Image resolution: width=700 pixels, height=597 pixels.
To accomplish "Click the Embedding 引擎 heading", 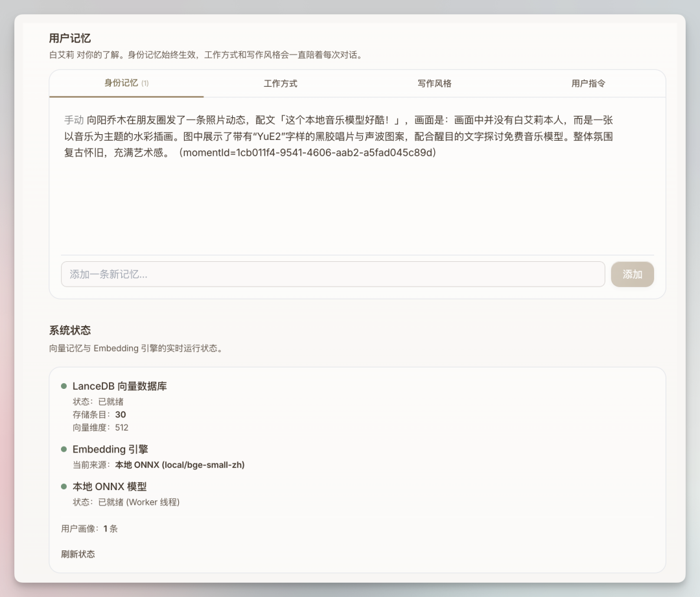I will coord(110,449).
